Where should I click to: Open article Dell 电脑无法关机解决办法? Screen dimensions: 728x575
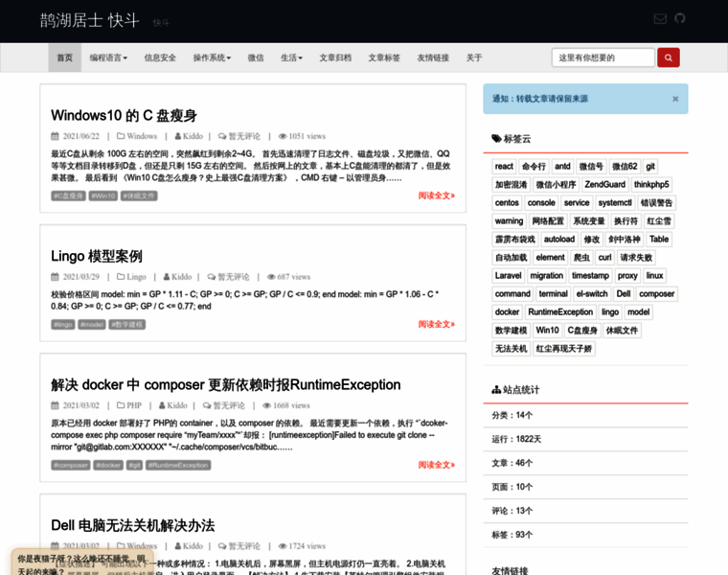coord(133,525)
